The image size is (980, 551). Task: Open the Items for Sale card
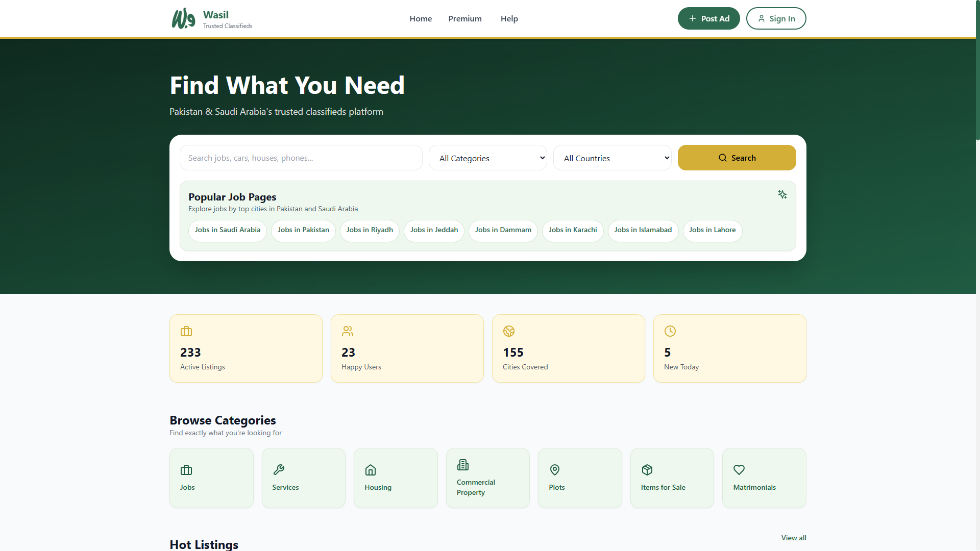click(x=672, y=478)
